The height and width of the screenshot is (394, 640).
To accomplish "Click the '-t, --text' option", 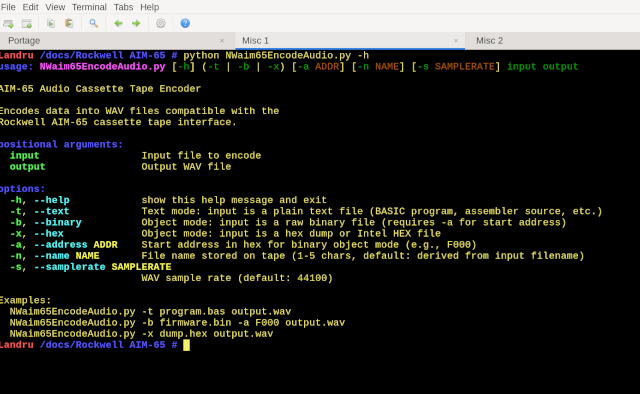I will pyautogui.click(x=40, y=211).
